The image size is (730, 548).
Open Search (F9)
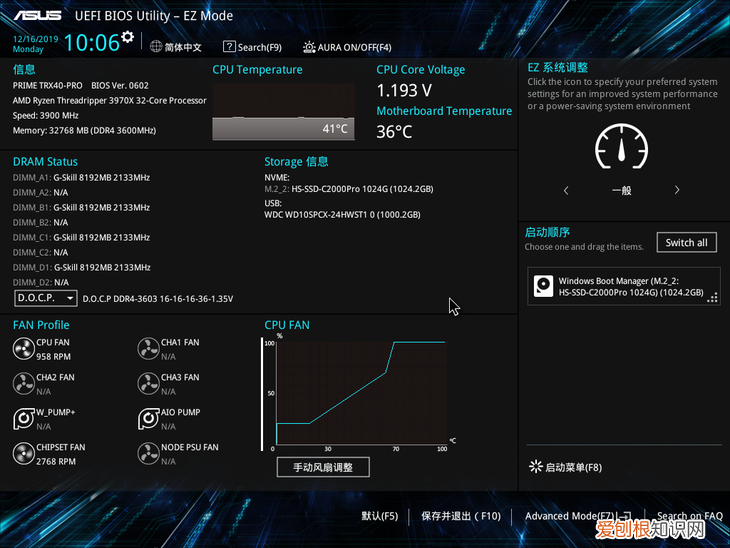click(x=252, y=47)
